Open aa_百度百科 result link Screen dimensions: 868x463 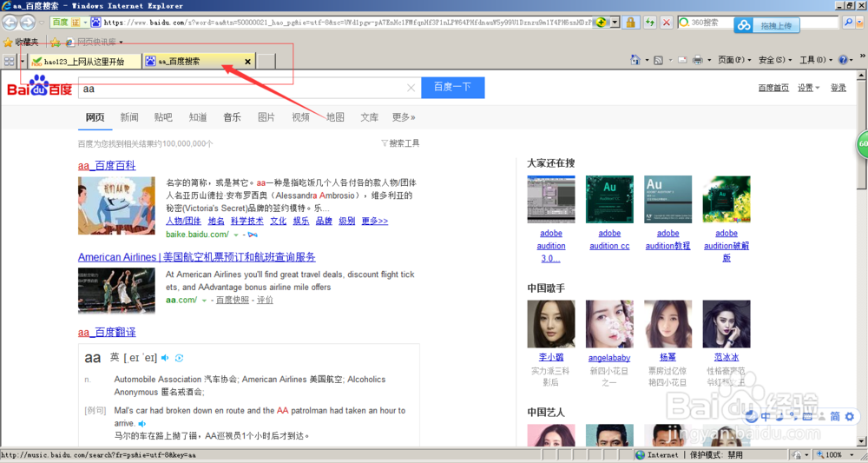point(107,166)
